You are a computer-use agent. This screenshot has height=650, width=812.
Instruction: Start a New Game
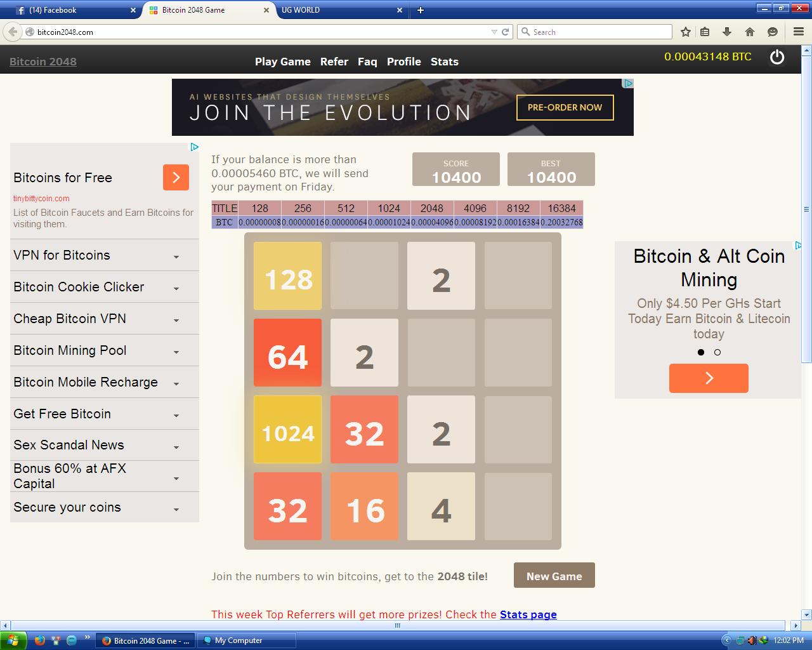pyautogui.click(x=554, y=576)
